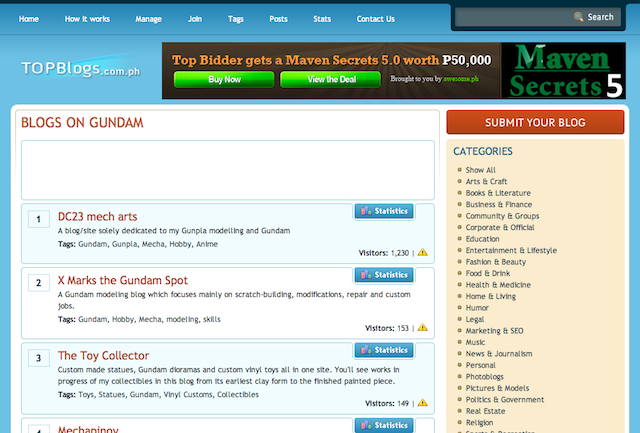Open The Toy Collector blog title
The image size is (640, 433).
pyautogui.click(x=103, y=355)
